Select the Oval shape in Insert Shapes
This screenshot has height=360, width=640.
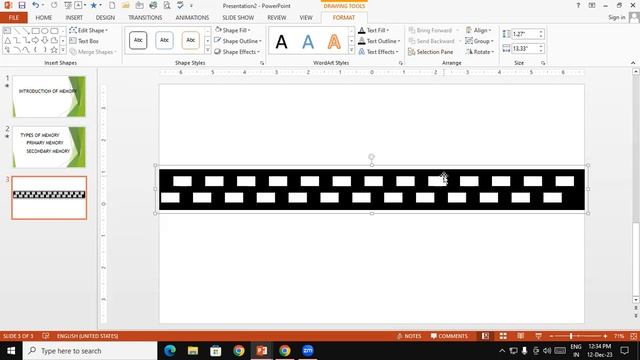[44, 31]
